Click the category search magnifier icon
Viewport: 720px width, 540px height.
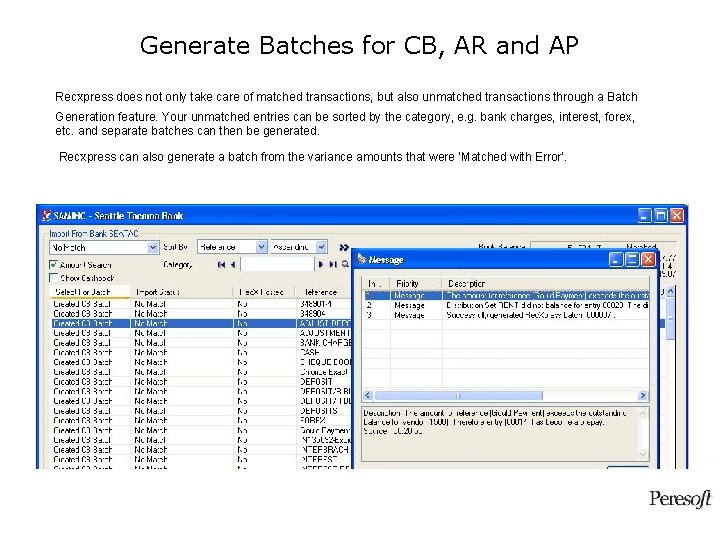[345, 264]
